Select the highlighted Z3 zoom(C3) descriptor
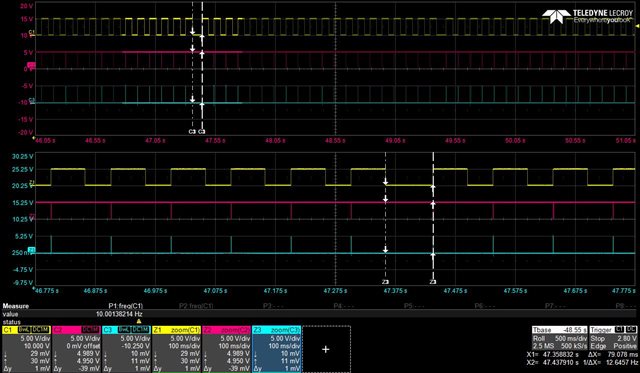Image resolution: width=640 pixels, height=373 pixels. (x=276, y=349)
